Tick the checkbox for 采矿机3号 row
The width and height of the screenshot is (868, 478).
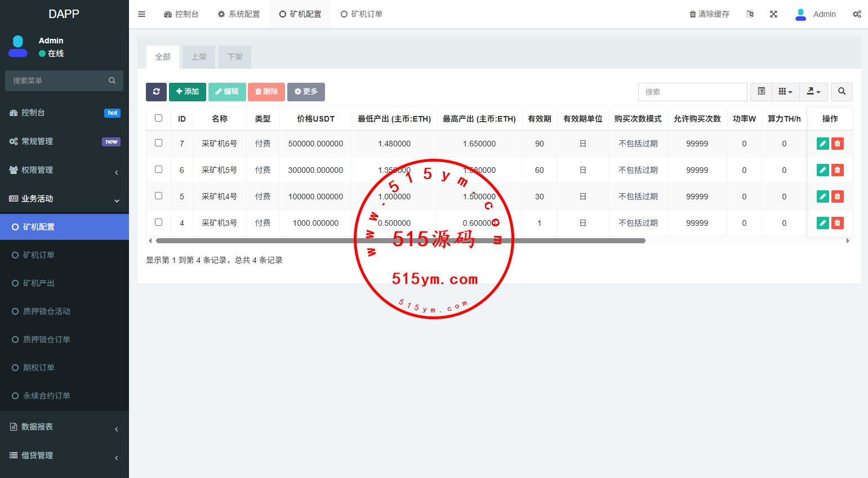pyautogui.click(x=158, y=222)
